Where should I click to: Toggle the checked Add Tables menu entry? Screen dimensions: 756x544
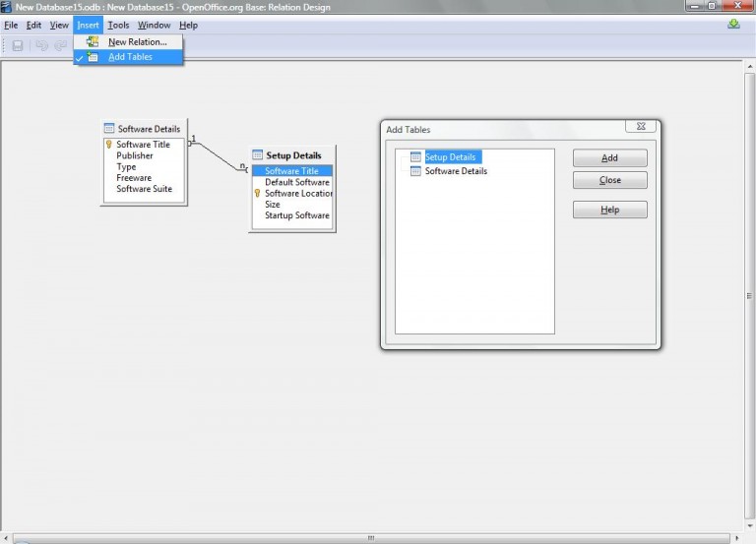[x=128, y=57]
